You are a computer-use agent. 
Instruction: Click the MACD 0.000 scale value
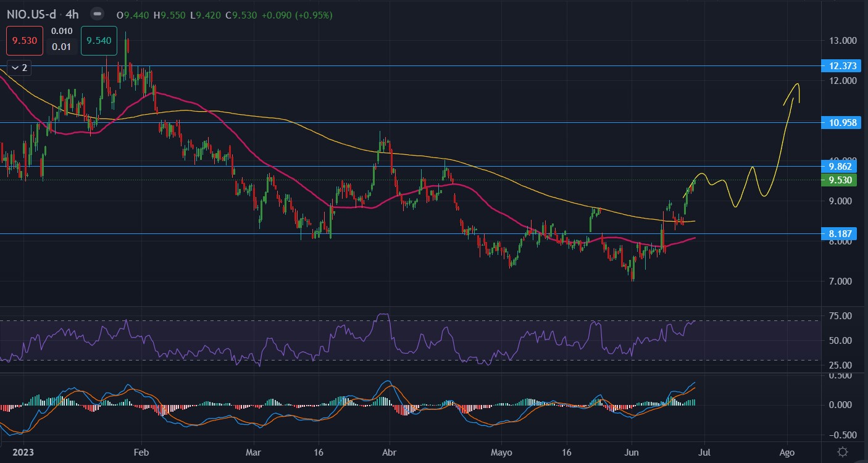pyautogui.click(x=841, y=404)
